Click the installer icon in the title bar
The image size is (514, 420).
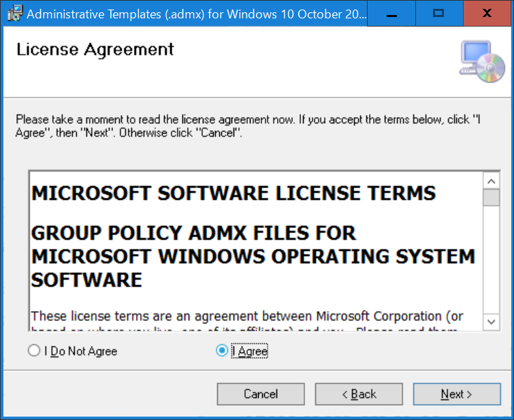coord(14,13)
